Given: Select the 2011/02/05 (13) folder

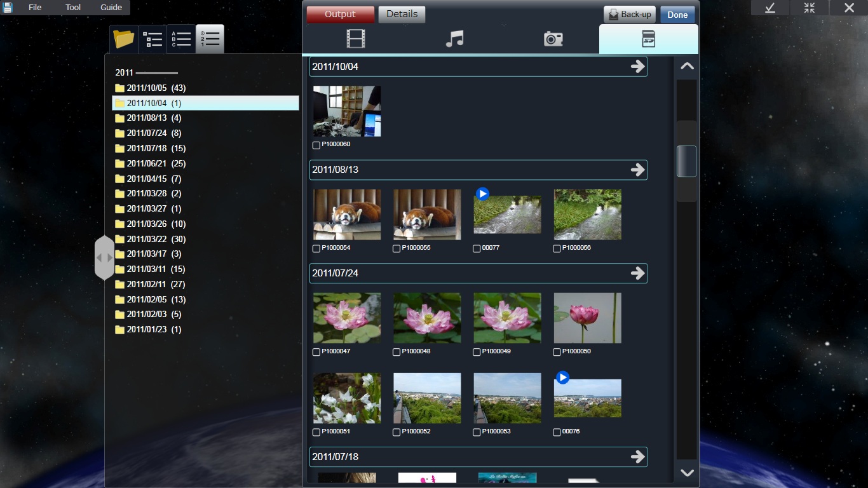Looking at the screenshot, I should (205, 300).
